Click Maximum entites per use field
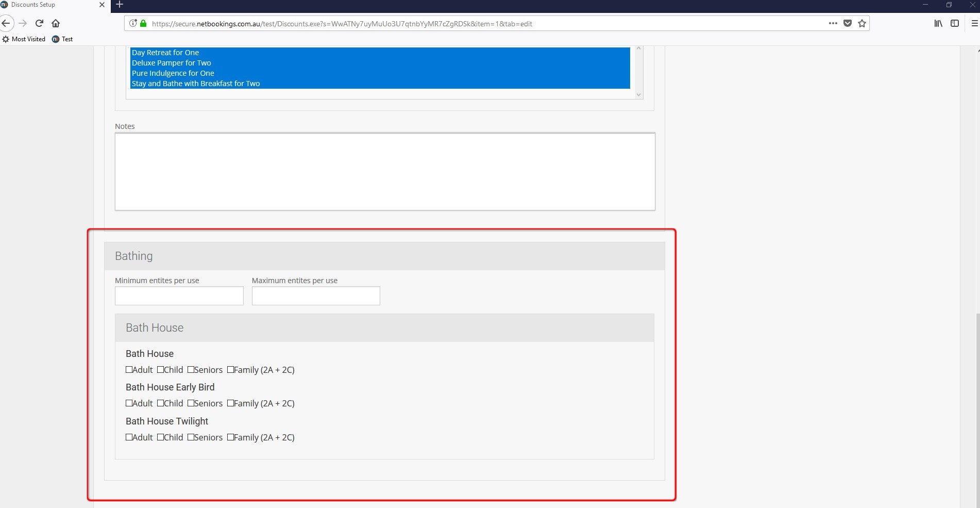980x508 pixels. (x=316, y=296)
